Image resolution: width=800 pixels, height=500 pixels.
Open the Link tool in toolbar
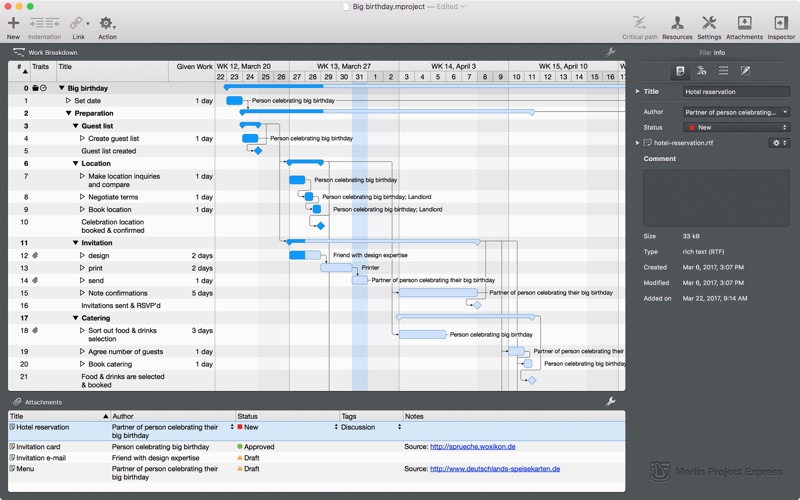pos(77,23)
